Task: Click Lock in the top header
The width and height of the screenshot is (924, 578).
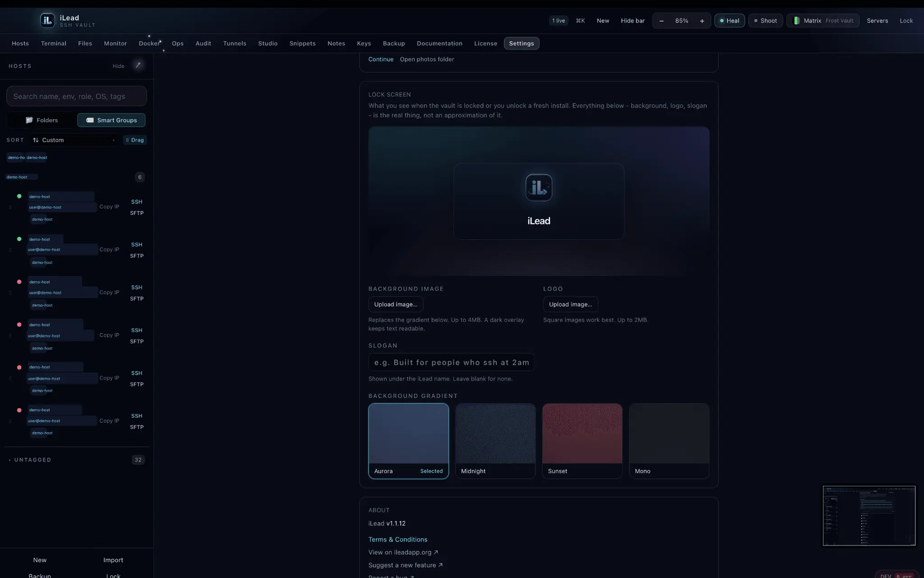Action: tap(906, 21)
